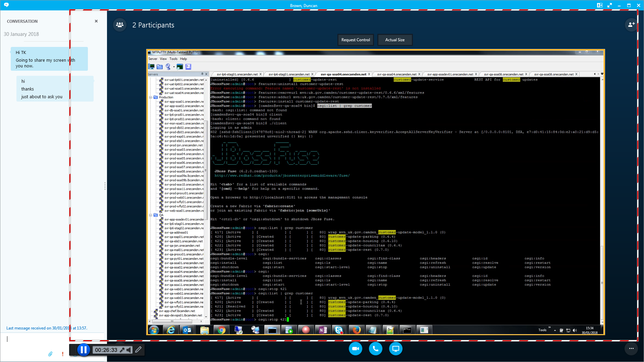Collapse the Production folder in server tree
644x362 pixels.
tap(151, 97)
